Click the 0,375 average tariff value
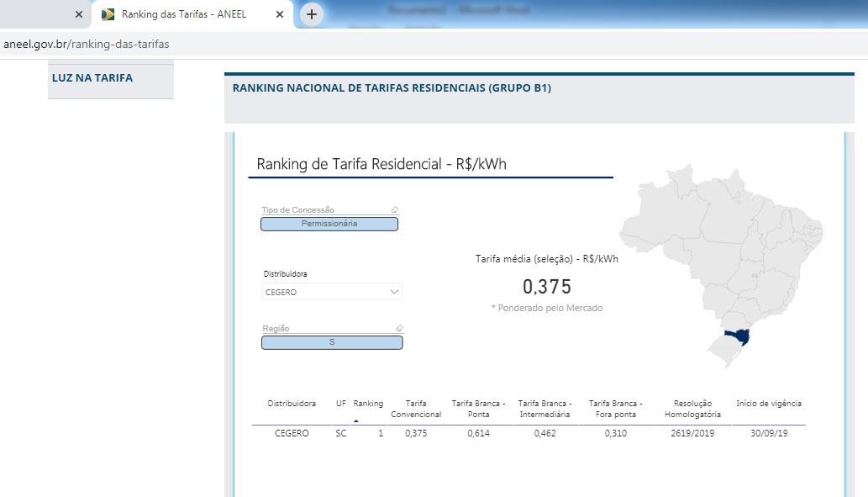Screen dimensions: 868x497 coord(546,286)
